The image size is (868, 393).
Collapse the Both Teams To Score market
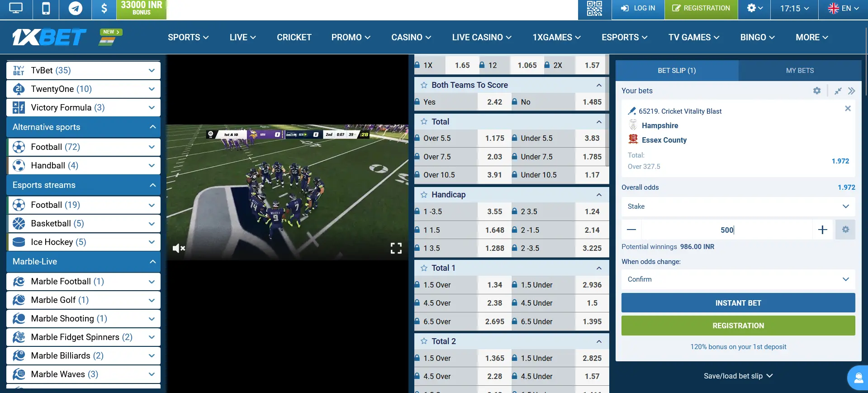click(599, 85)
